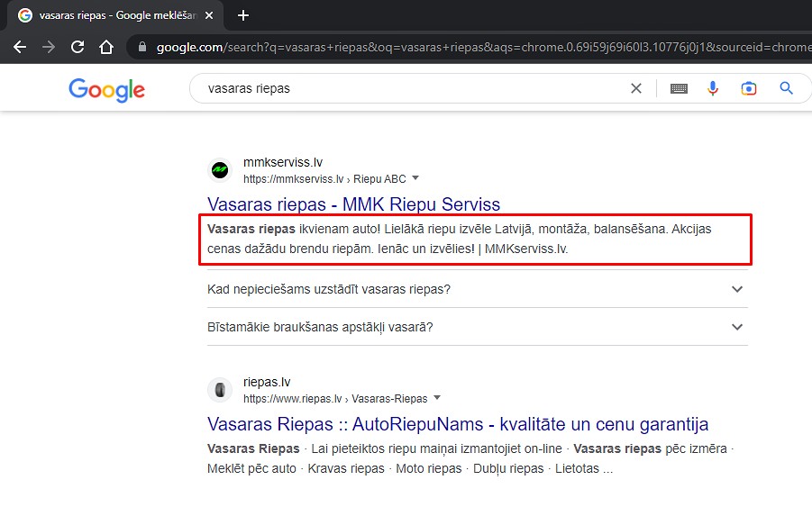Viewport: 812px width, 507px height.
Task: Clear the search box text
Action: (636, 88)
